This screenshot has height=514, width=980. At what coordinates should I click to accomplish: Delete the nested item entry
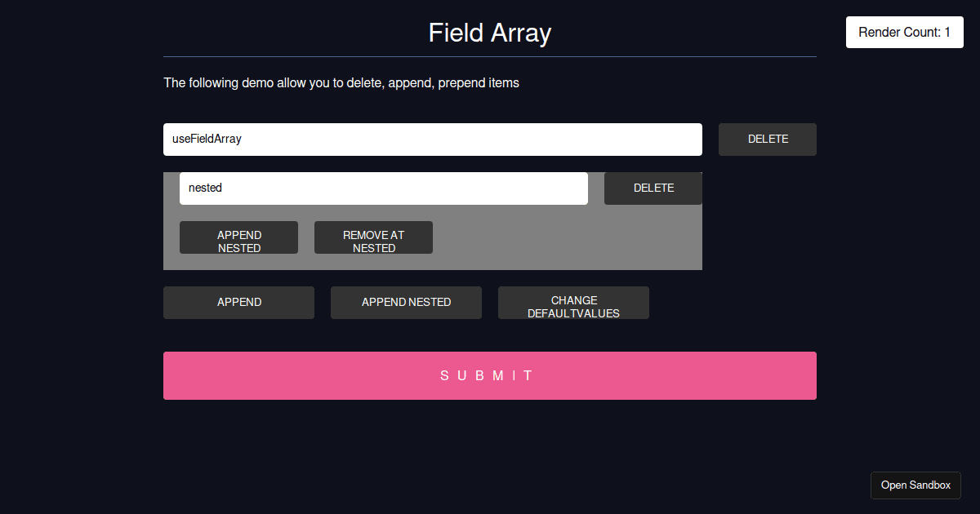coord(653,188)
